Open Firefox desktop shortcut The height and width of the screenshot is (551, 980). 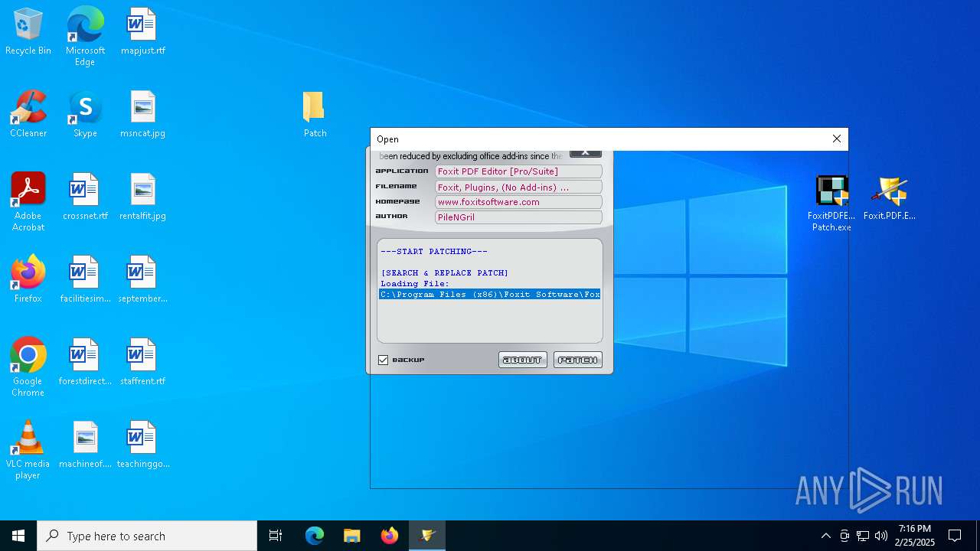28,279
